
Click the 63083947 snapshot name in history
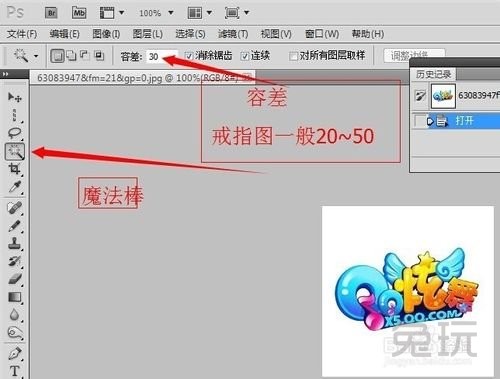pyautogui.click(x=479, y=95)
